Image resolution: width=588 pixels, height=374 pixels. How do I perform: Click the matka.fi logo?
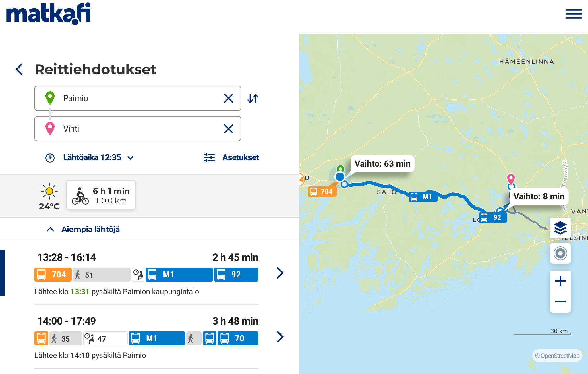pos(48,14)
